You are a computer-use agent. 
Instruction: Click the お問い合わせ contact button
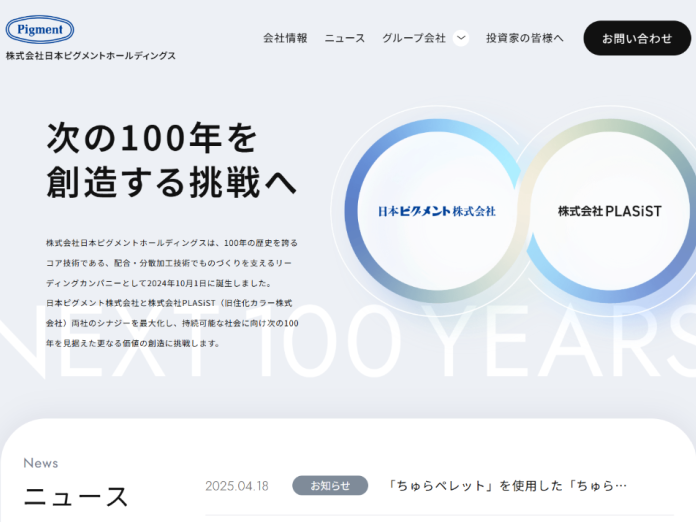(x=637, y=38)
